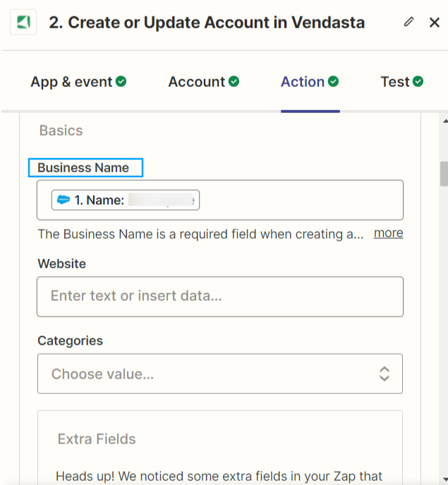Open the App & event tab
This screenshot has width=448, height=485.
[x=78, y=82]
